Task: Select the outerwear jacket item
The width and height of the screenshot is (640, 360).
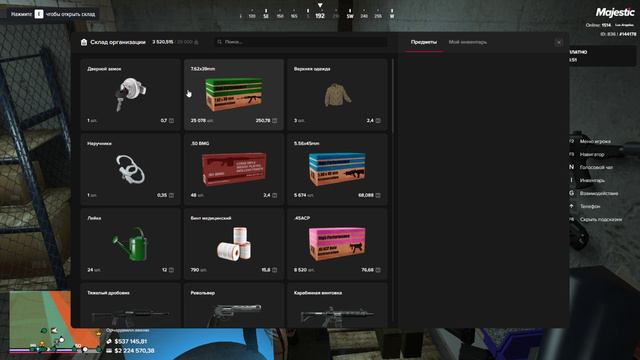Action: 337,95
